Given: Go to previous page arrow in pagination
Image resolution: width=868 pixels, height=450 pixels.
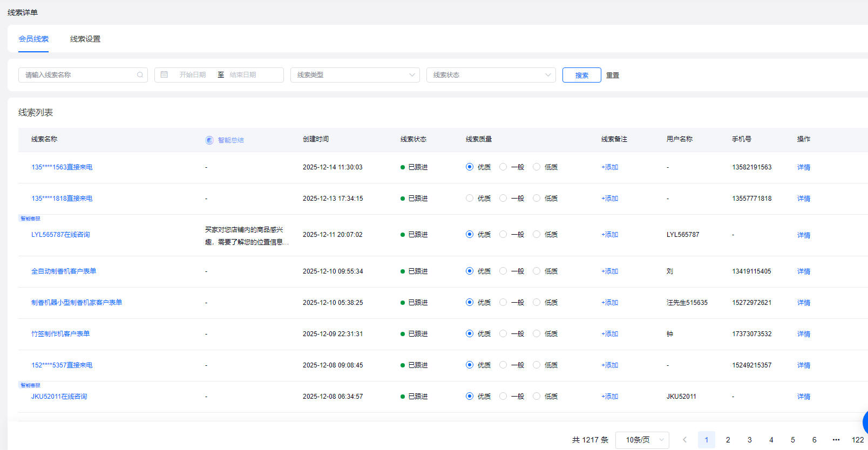Looking at the screenshot, I should pyautogui.click(x=684, y=440).
